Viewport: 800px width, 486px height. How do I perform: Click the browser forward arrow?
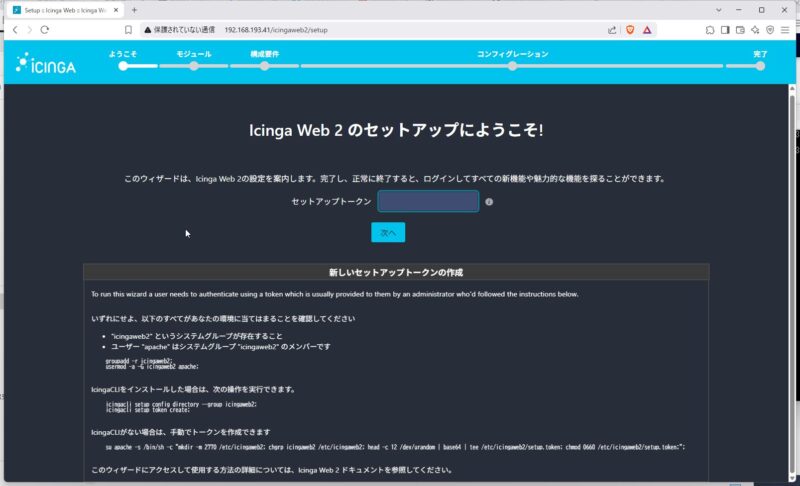click(30, 30)
